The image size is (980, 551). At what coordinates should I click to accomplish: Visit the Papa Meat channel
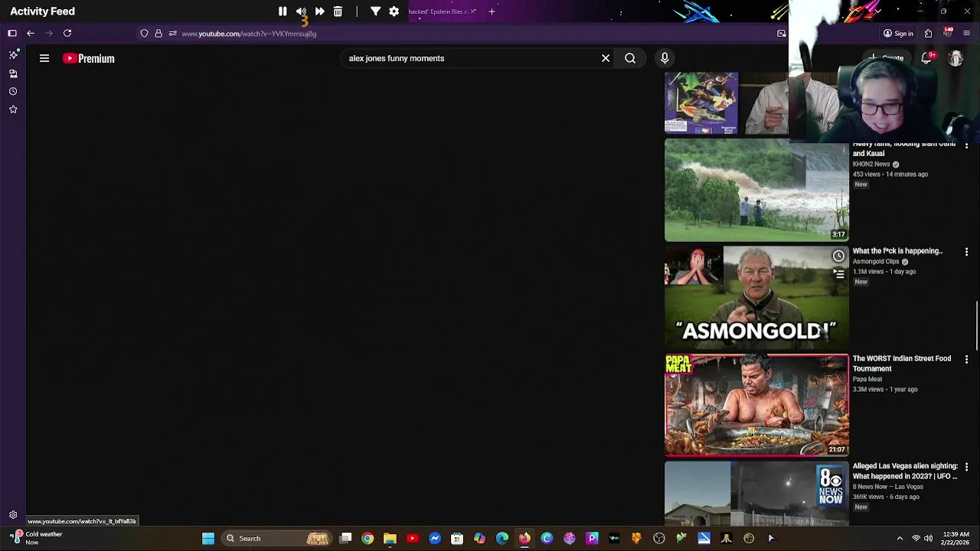click(867, 379)
